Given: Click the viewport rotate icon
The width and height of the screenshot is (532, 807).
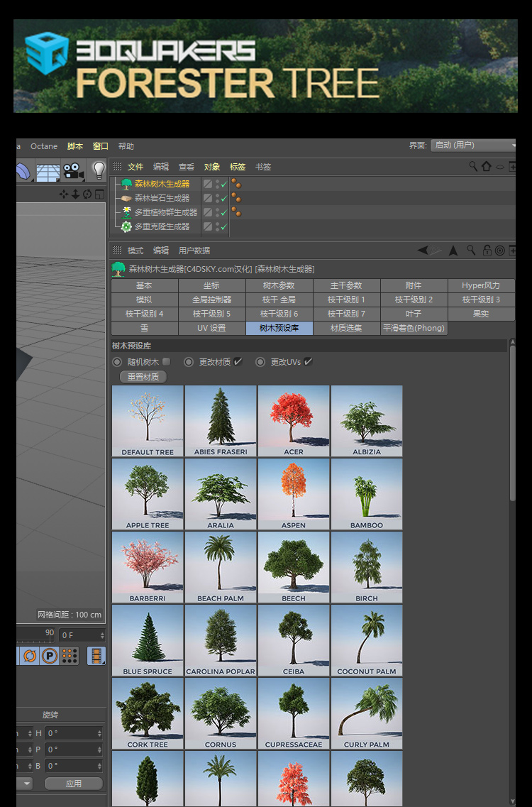Looking at the screenshot, I should 87,194.
